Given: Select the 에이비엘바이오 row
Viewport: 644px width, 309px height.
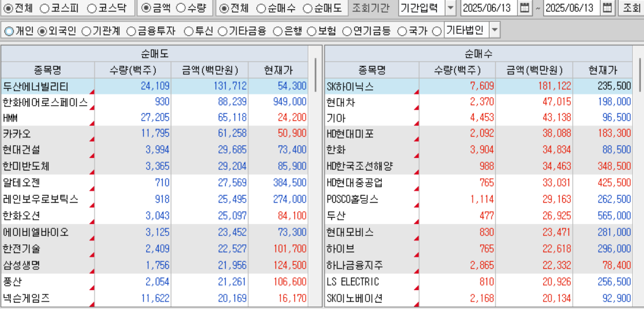Looking at the screenshot, I should 154,232.
